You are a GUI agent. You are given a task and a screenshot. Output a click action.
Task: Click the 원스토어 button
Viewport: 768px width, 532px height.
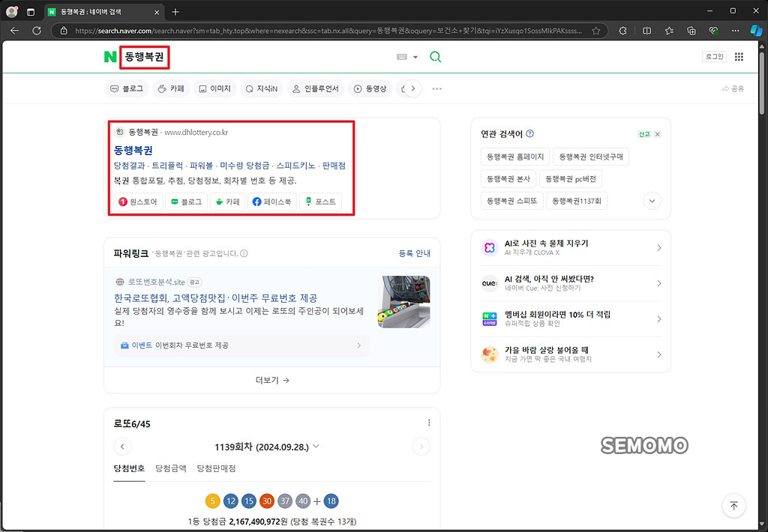139,202
